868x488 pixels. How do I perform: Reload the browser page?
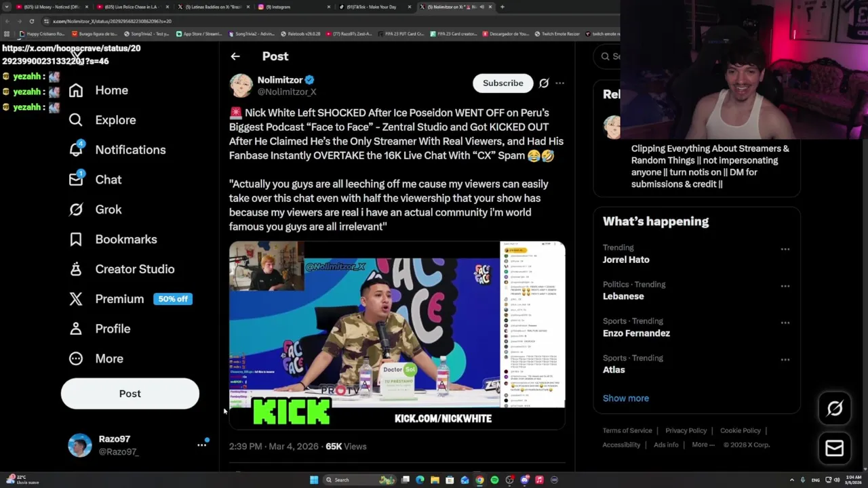31,21
